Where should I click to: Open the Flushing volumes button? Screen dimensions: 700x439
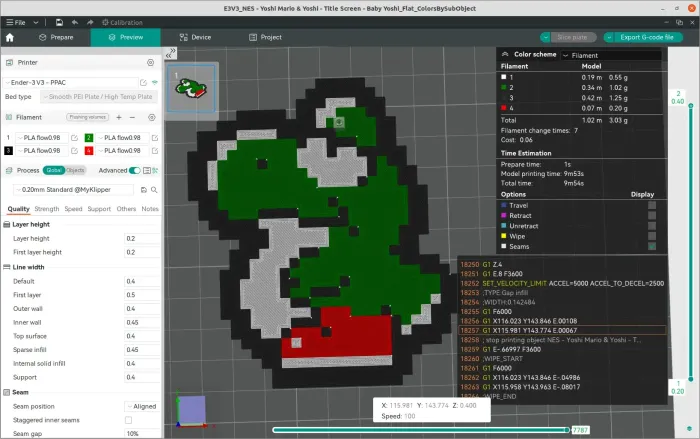click(x=88, y=117)
